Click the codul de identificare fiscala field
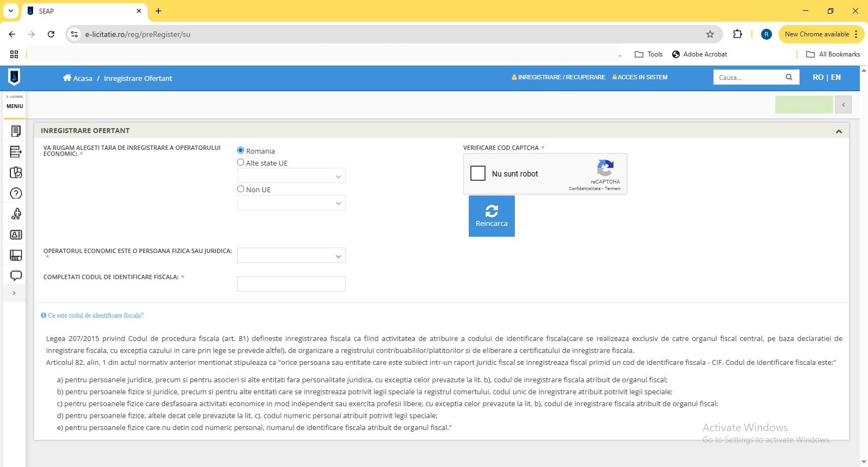The width and height of the screenshot is (868, 467). 291,284
